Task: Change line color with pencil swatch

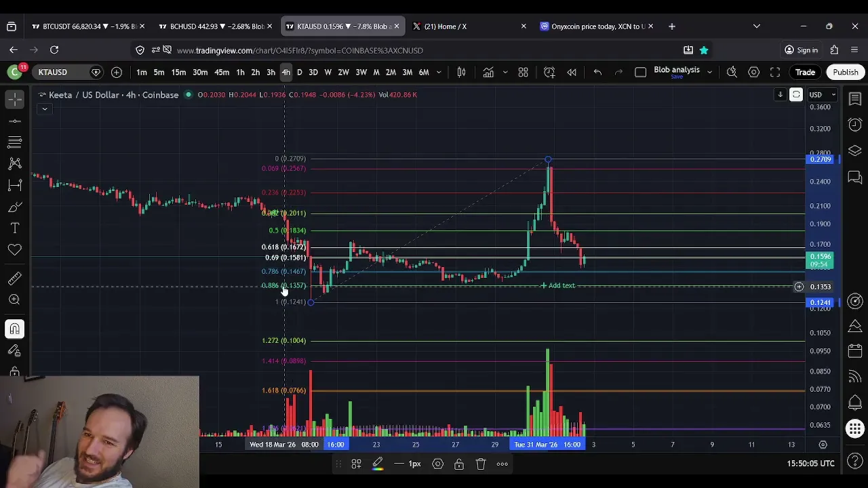Action: tap(378, 464)
